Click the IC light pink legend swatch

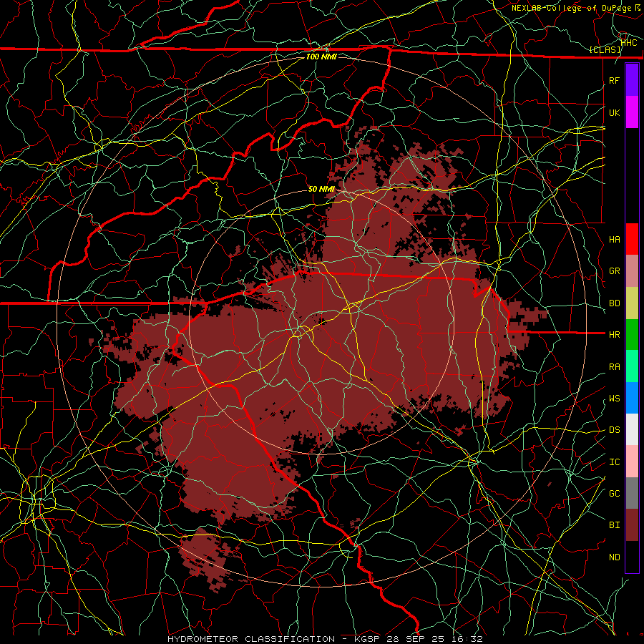(632, 462)
